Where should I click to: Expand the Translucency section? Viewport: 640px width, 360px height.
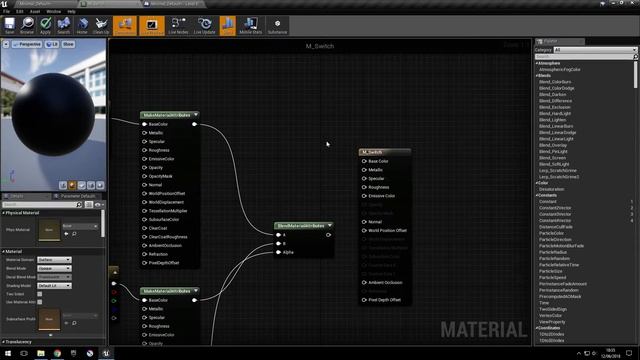click(4, 342)
